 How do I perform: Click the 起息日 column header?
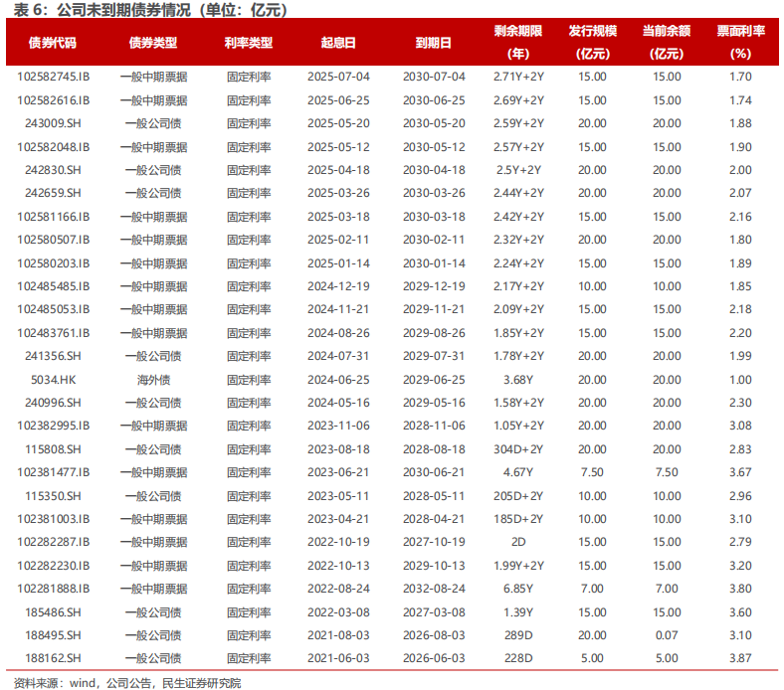(x=338, y=43)
